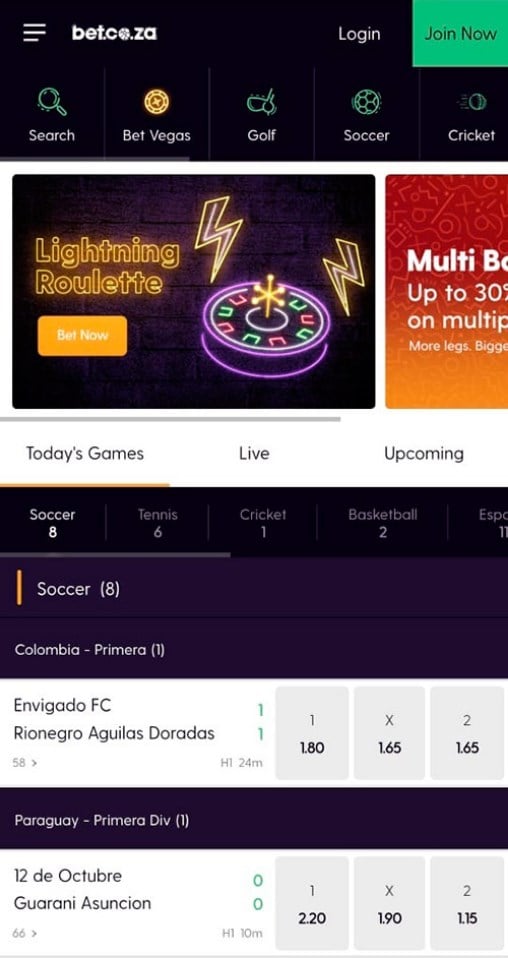Screen dimensions: 508x958
Task: Select the Tennis sport filter
Action: pos(158,522)
